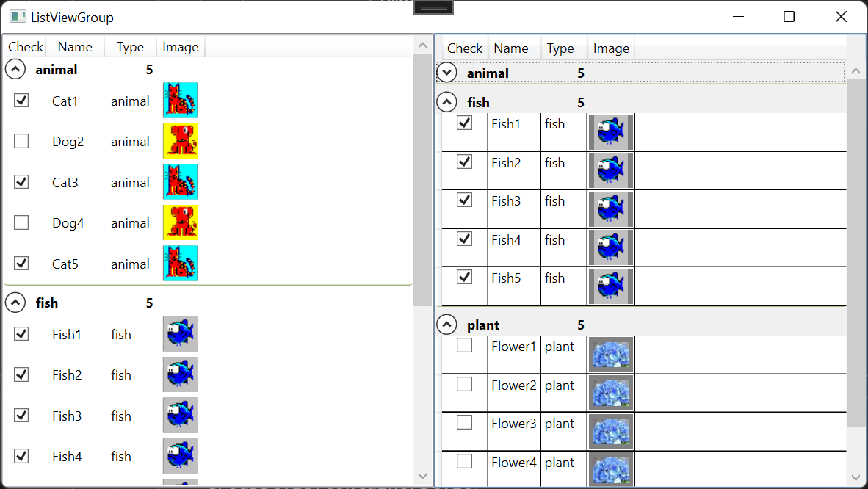Click the Flower1 image in right list

coord(610,355)
